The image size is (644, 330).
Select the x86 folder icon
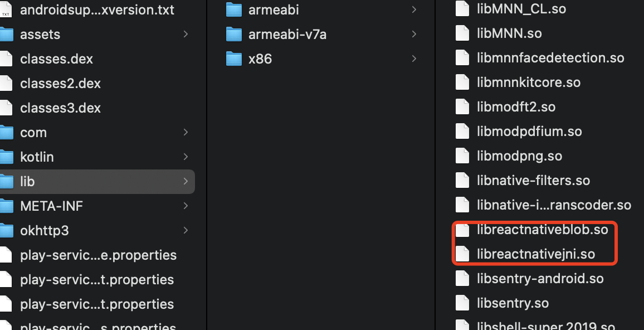(233, 59)
